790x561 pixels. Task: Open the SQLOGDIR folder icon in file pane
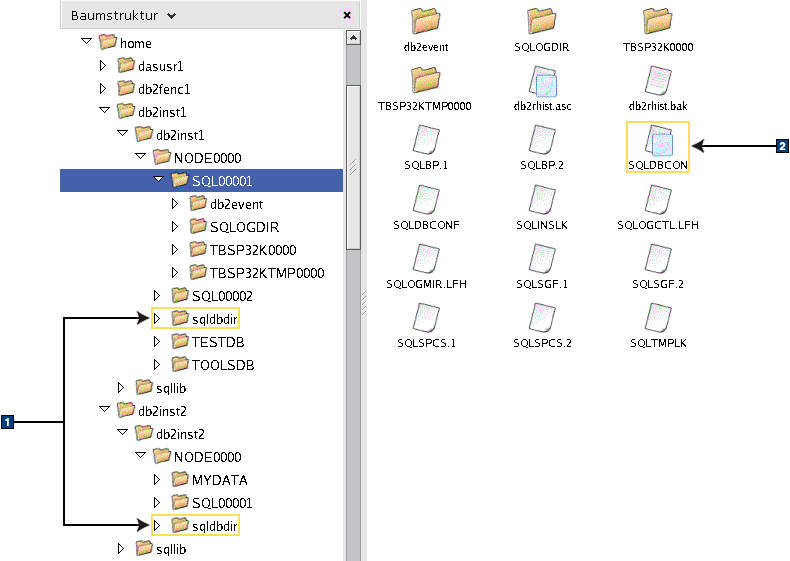tap(542, 21)
